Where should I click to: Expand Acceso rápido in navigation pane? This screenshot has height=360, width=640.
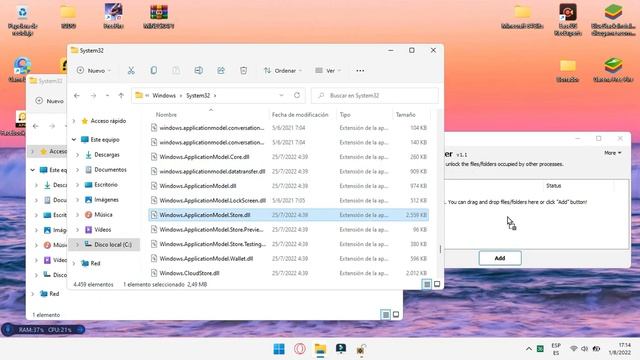click(x=74, y=121)
